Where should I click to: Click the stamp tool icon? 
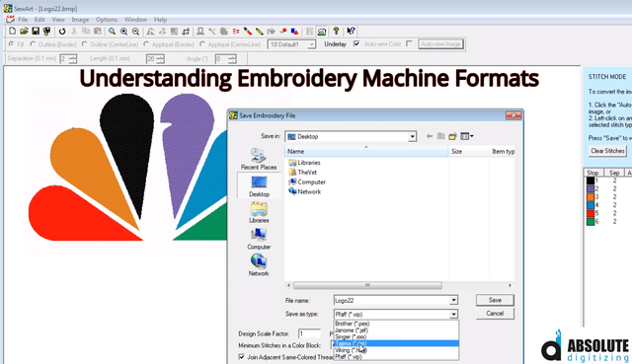coord(200,31)
